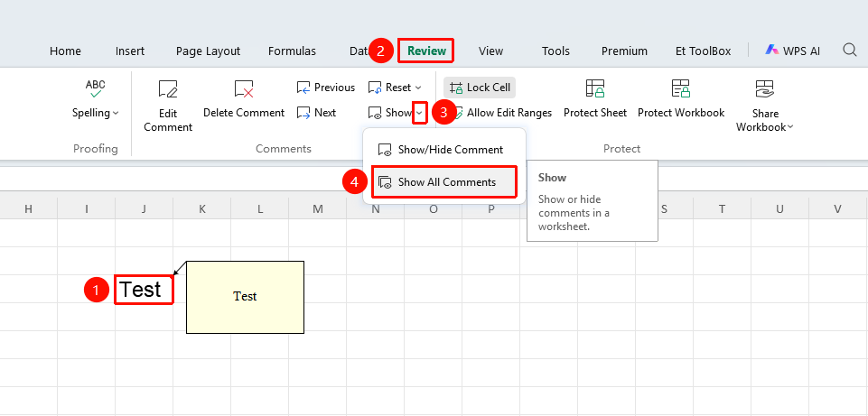Click the Delete Comment icon

[x=244, y=88]
